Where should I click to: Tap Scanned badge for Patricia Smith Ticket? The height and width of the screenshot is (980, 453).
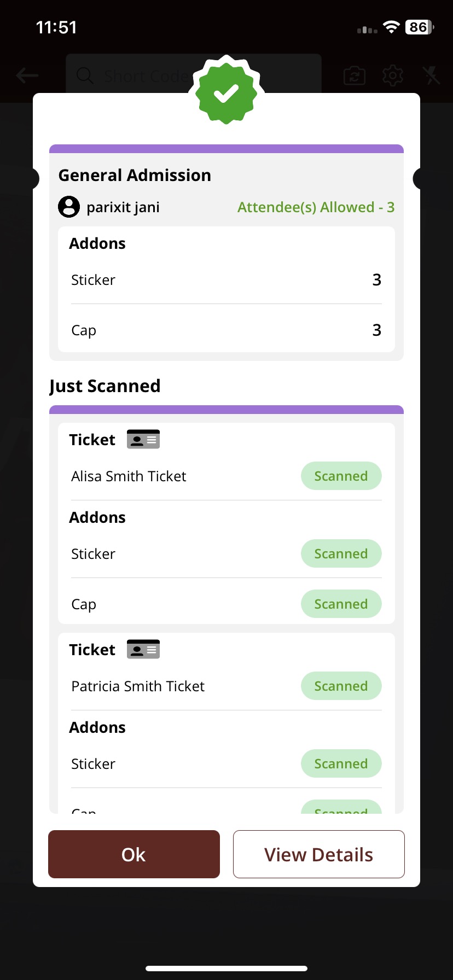point(341,686)
